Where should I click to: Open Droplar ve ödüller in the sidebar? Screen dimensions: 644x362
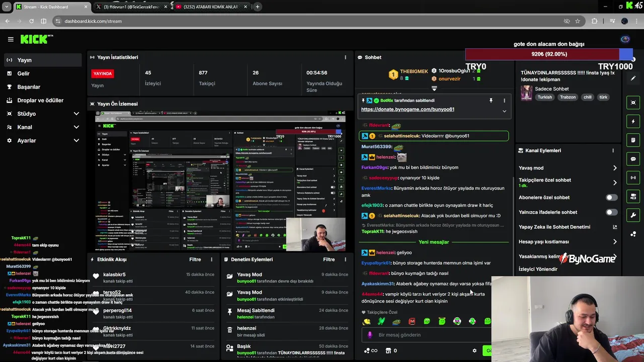click(42, 101)
